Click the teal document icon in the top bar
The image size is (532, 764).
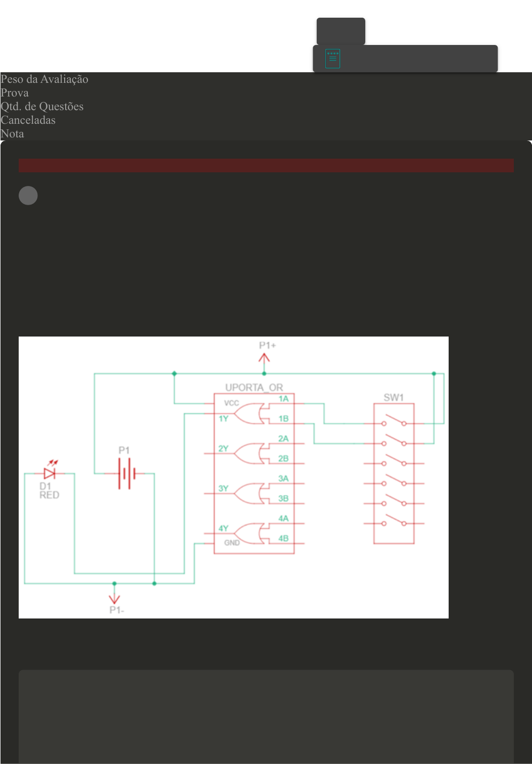[332, 59]
